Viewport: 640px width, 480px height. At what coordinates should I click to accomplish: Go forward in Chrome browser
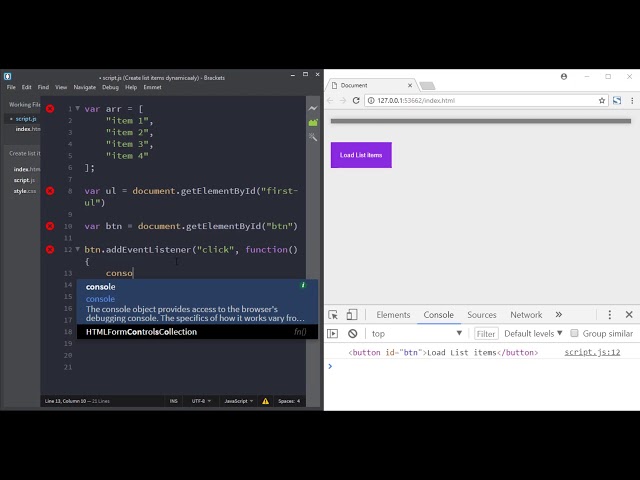click(343, 100)
